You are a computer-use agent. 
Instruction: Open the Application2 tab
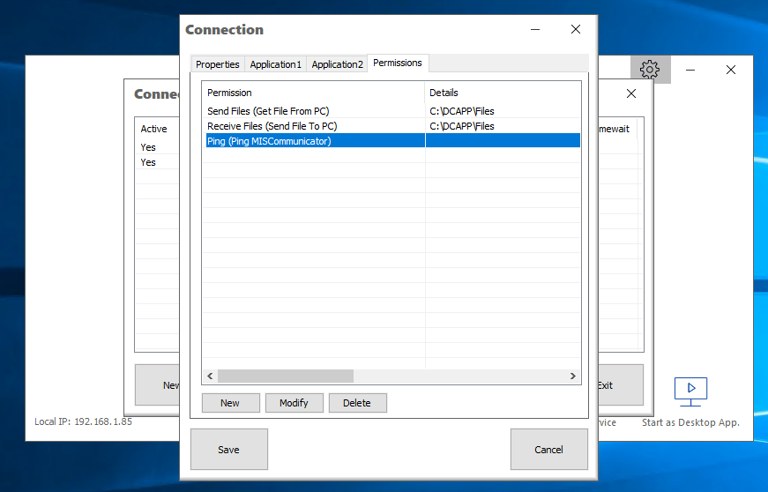click(x=337, y=64)
